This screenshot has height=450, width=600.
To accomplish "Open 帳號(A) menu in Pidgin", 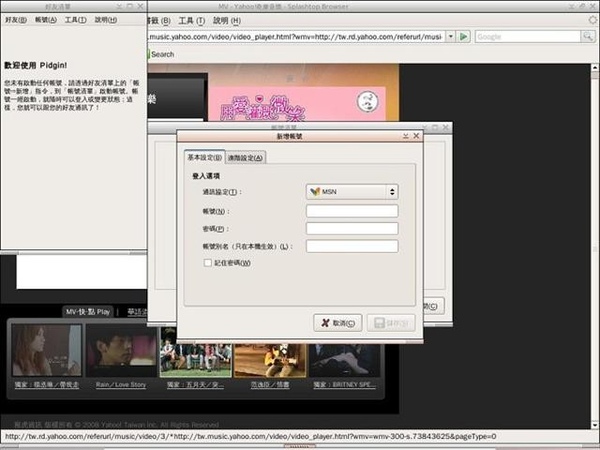I will click(x=46, y=20).
